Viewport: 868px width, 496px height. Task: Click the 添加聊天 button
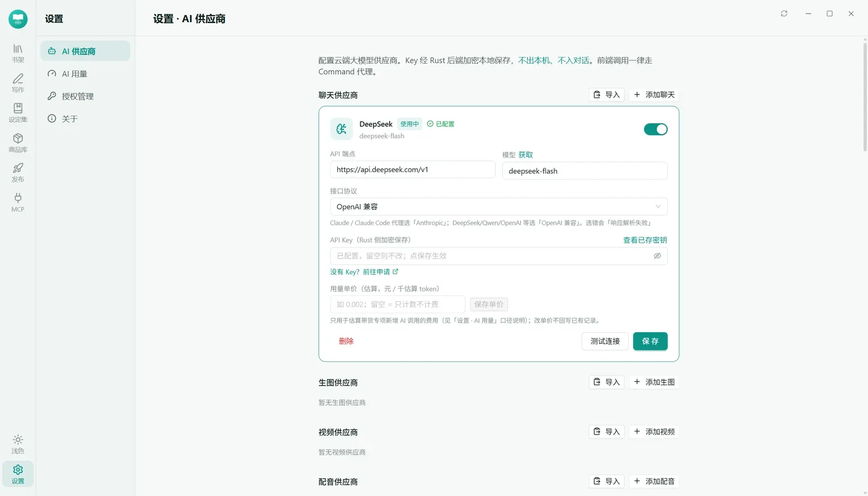pos(654,94)
